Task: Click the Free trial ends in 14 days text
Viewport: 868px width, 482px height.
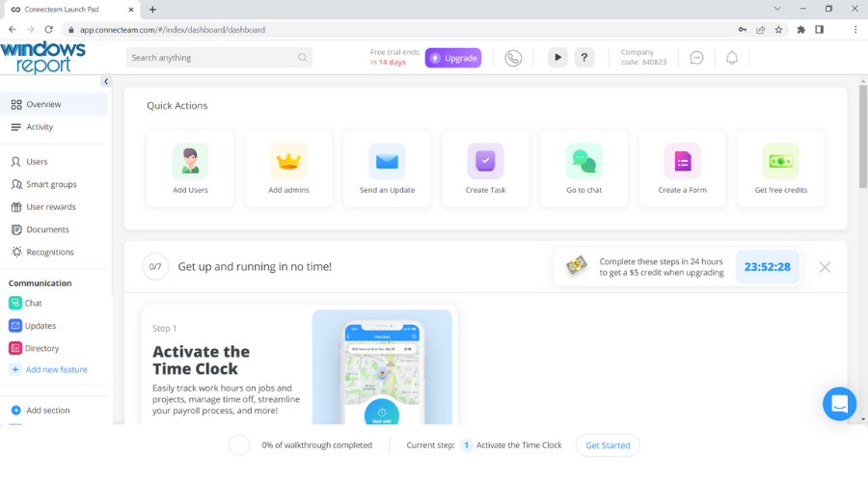Action: [394, 57]
